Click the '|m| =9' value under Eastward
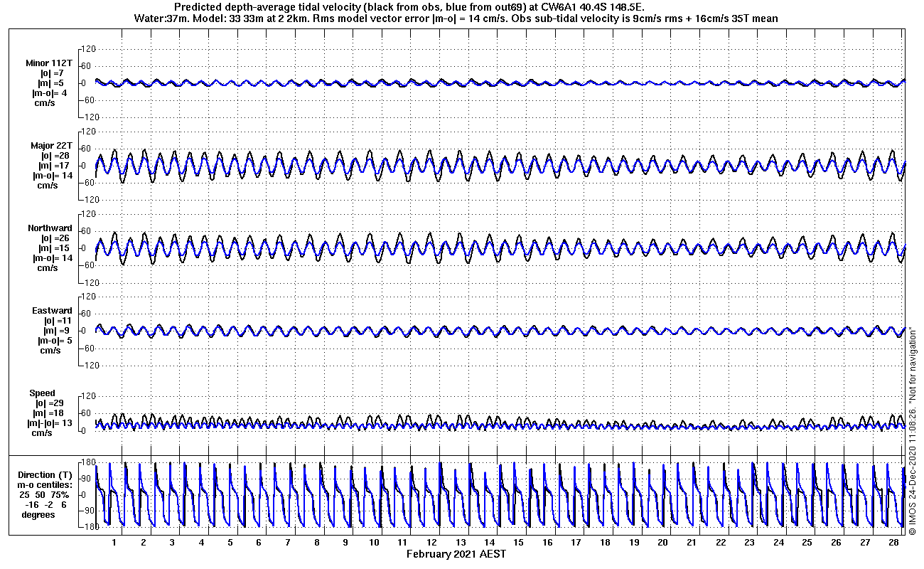Viewport: 924px width, 569px height. point(57,331)
